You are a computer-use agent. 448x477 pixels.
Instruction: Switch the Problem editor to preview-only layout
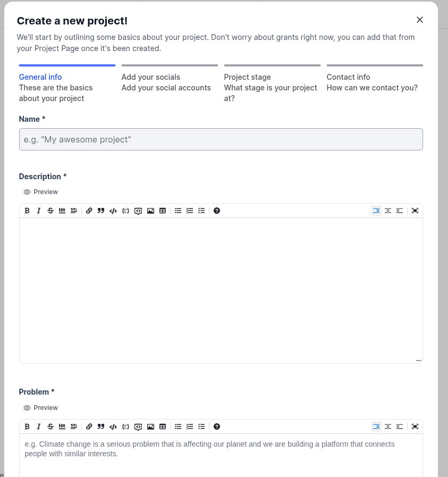pyautogui.click(x=400, y=426)
